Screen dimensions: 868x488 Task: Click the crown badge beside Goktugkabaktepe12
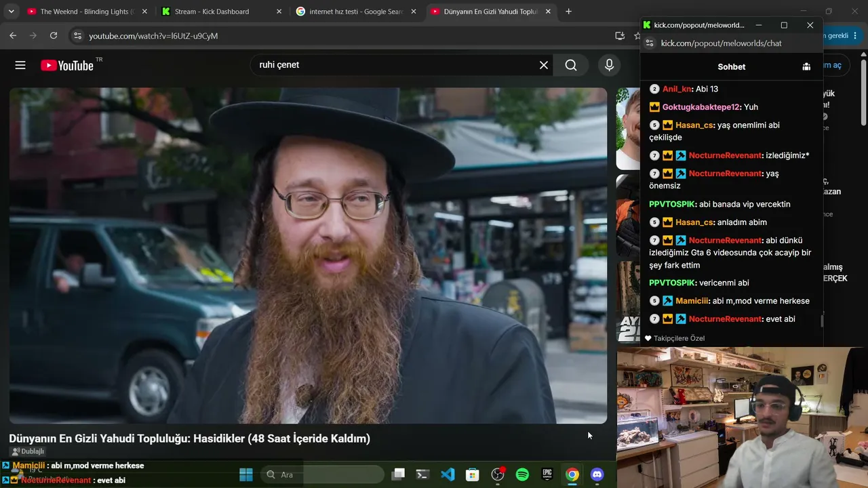pyautogui.click(x=654, y=107)
